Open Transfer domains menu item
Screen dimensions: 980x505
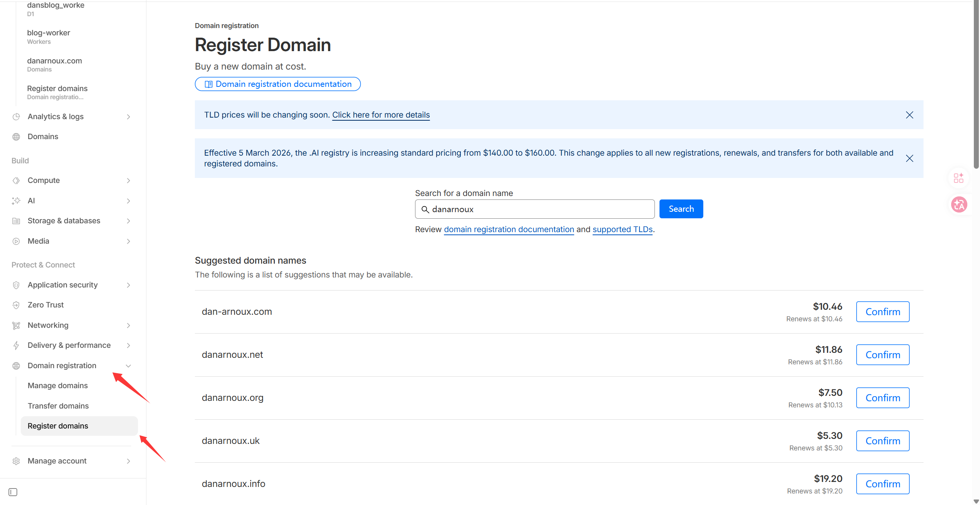(x=58, y=406)
